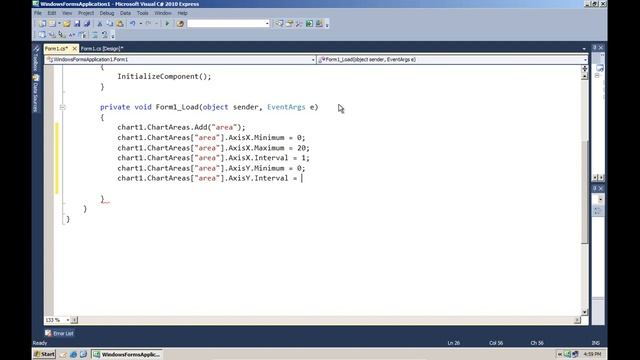Click the first icon in the text editor toolbar
The width and height of the screenshot is (640, 360).
pyautogui.click(x=42, y=35)
